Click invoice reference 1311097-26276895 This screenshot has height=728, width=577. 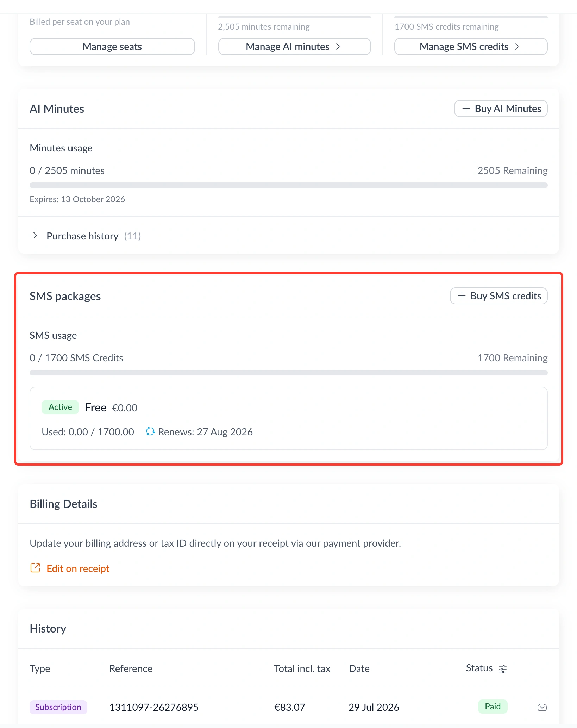(x=154, y=707)
